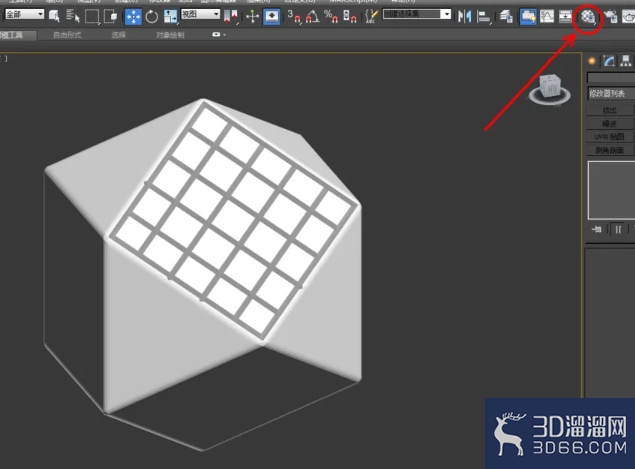Select the Mirror tool icon
This screenshot has height=469, width=635.
tap(465, 17)
